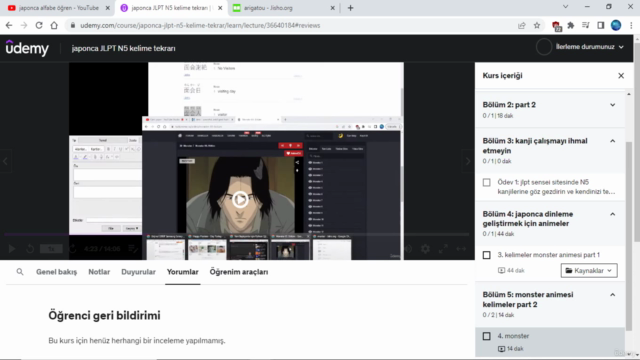Check the 4. monster lecture checkbox

click(487, 336)
